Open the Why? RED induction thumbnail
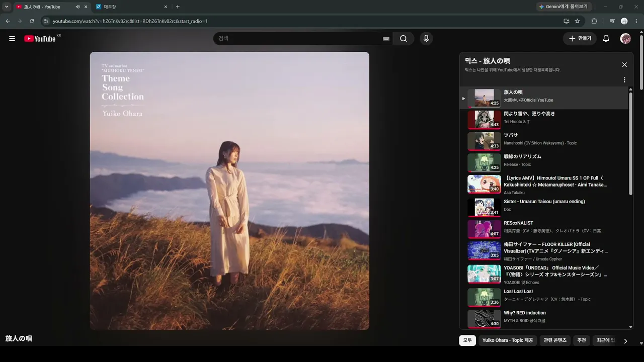 coord(484,319)
